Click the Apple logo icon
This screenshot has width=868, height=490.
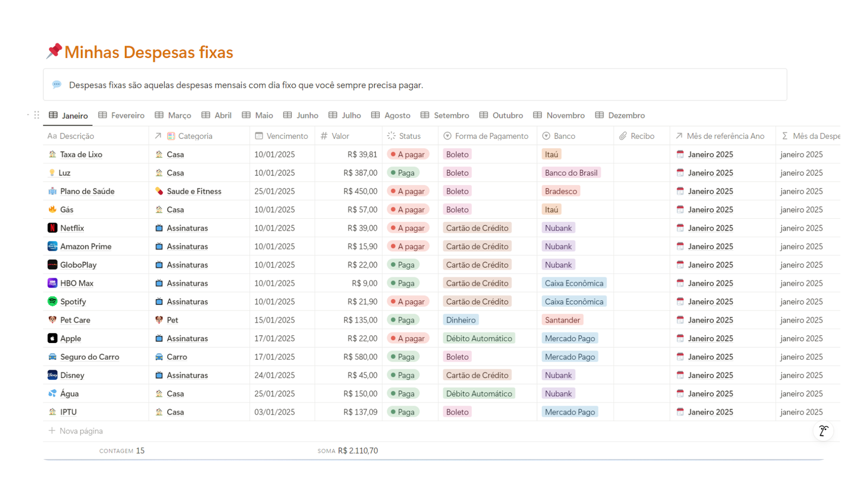pyautogui.click(x=53, y=338)
